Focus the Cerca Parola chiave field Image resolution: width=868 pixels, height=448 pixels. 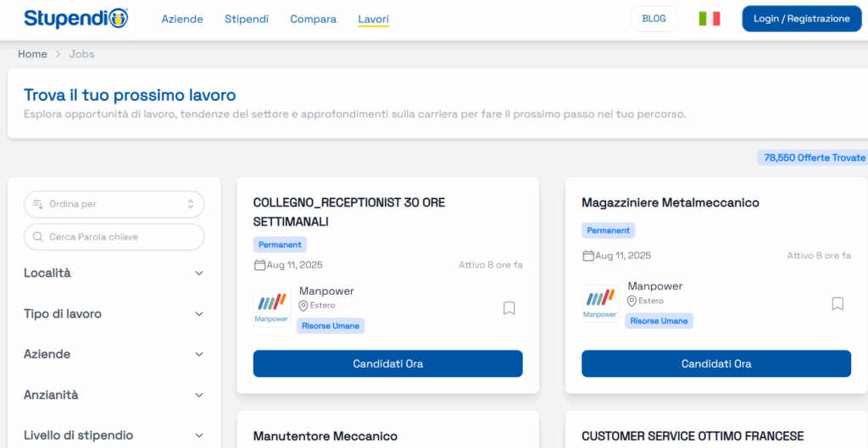click(114, 237)
